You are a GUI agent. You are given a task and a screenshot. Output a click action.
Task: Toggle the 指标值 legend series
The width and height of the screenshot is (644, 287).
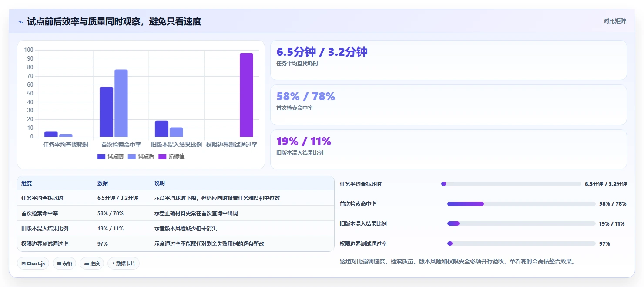click(171, 156)
